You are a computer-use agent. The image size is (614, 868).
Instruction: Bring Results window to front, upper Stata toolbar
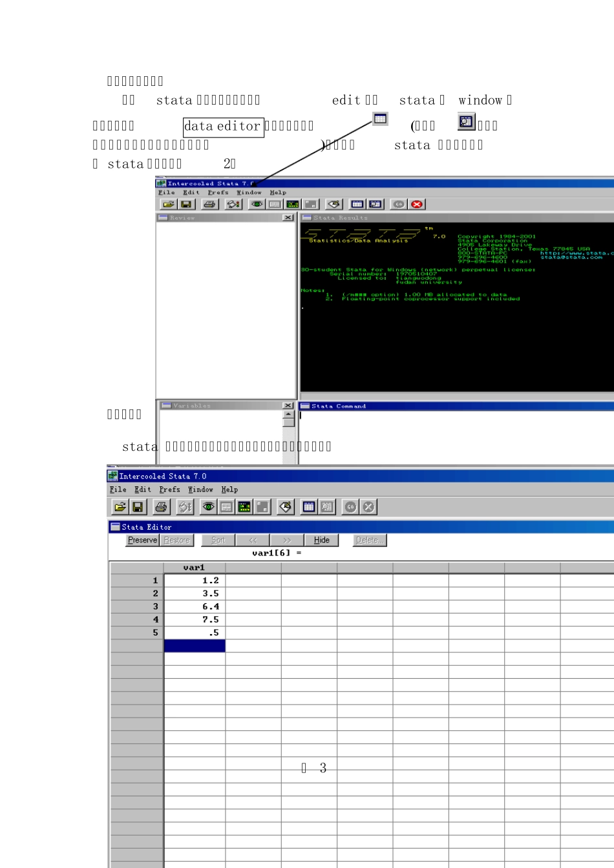click(275, 204)
